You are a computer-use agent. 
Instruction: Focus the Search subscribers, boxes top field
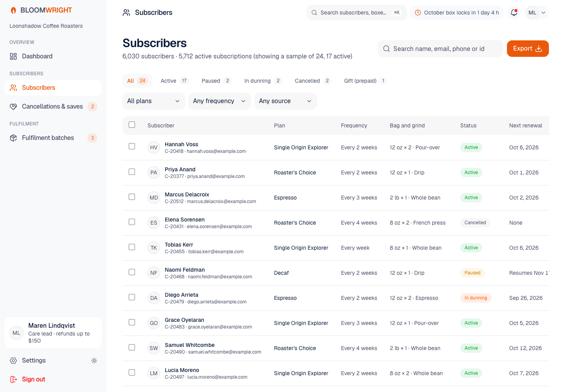coord(356,13)
